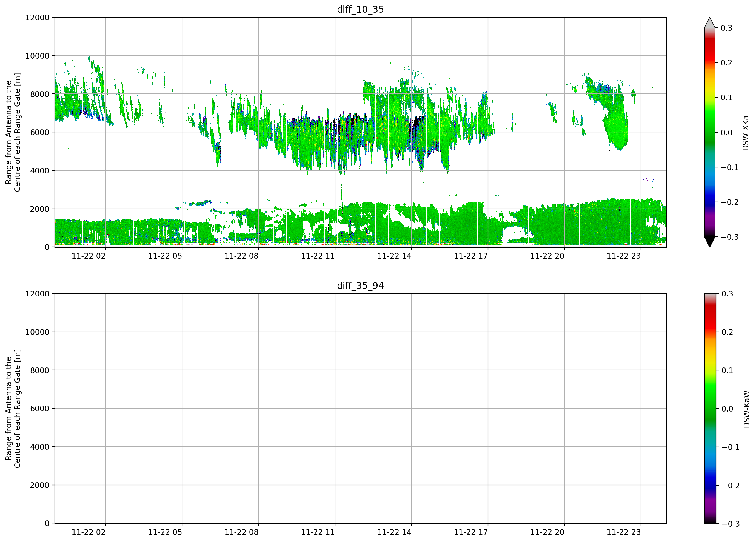
Task: Click the DSW-XKa colorbar gradient
Action: click(710, 132)
